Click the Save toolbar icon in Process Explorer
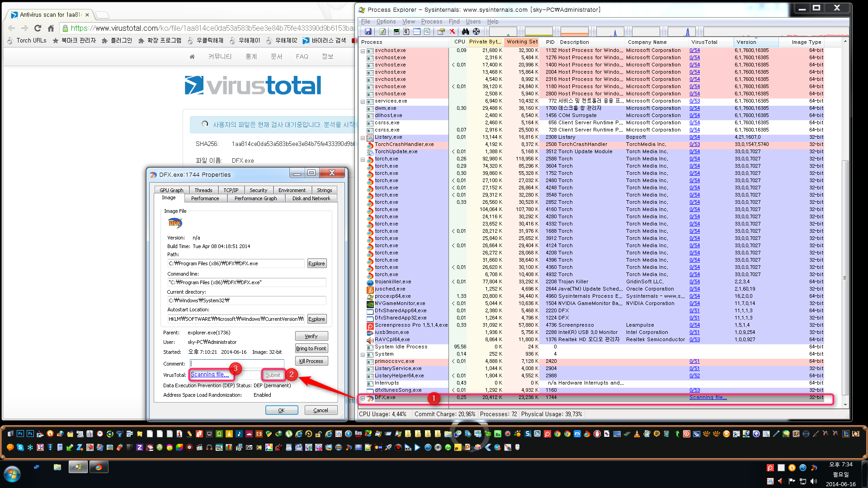868x488 pixels. click(368, 32)
